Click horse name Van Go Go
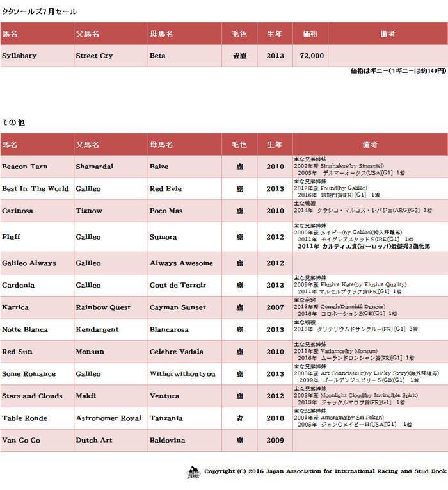This screenshot has width=448, height=490. 21,440
